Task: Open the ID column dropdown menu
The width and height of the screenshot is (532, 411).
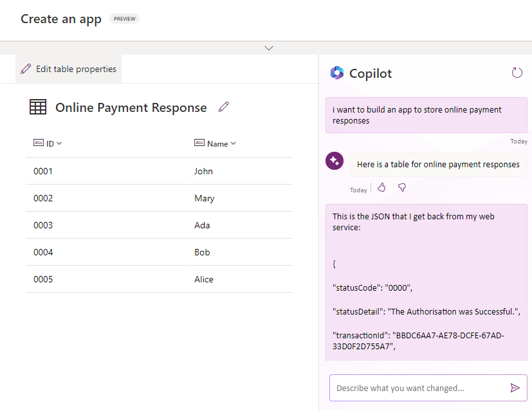Action: (59, 143)
